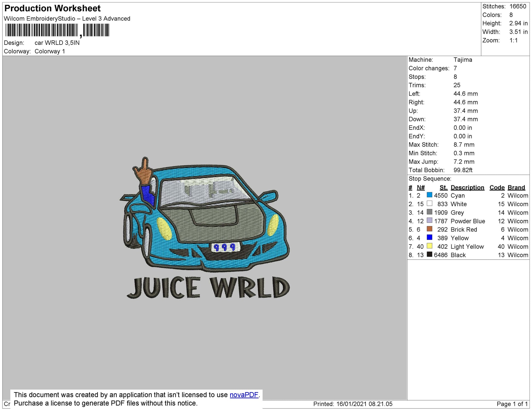Screen dimensions: 532x411
Task: Click the Brick Red thread swatch
Action: [429, 230]
